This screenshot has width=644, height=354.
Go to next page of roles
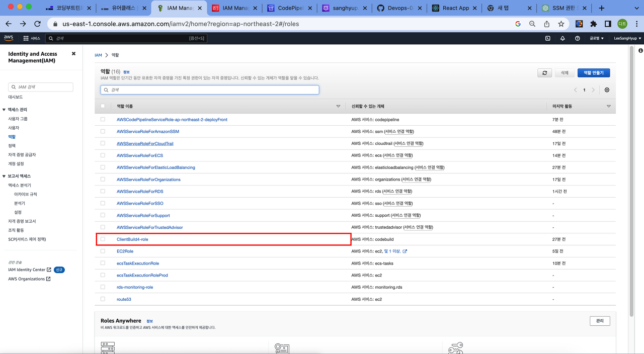(593, 90)
